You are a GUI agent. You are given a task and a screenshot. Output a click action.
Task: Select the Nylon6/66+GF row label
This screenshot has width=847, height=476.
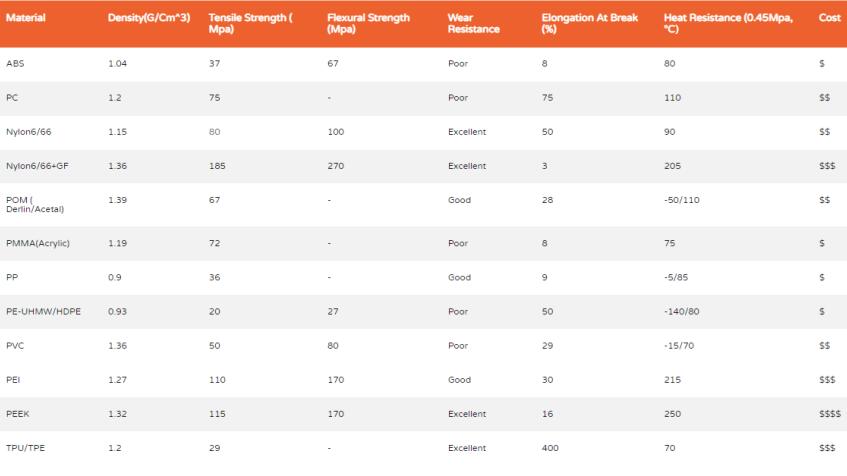coord(37,166)
